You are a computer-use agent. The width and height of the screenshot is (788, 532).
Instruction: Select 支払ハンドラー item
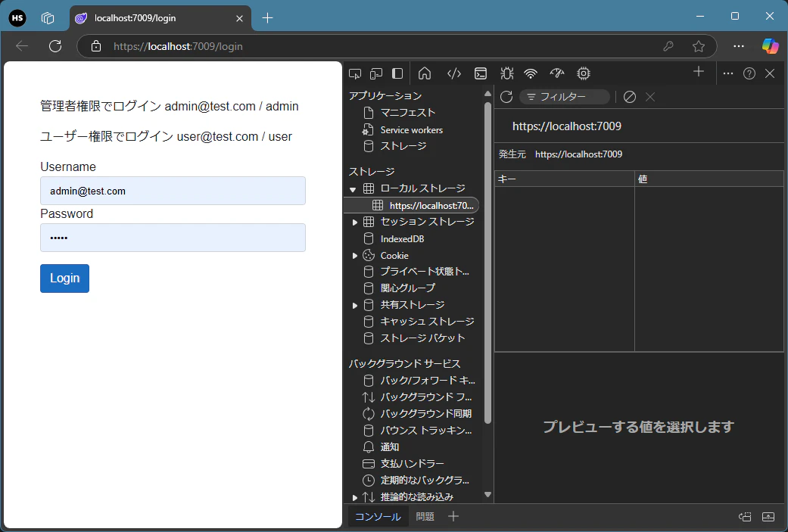tap(412, 463)
